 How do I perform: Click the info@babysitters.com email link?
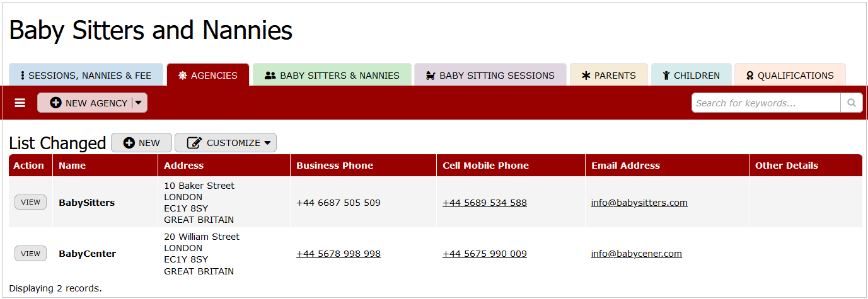pyautogui.click(x=639, y=203)
